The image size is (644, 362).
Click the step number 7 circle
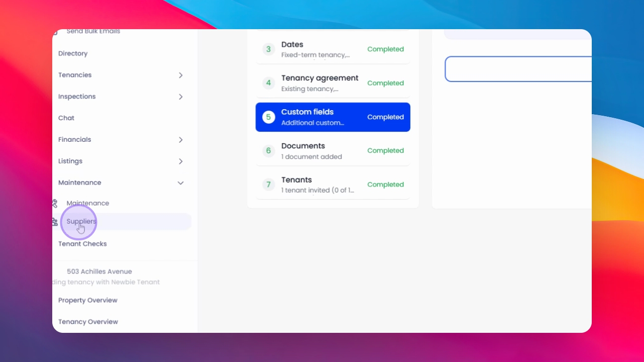coord(268,185)
